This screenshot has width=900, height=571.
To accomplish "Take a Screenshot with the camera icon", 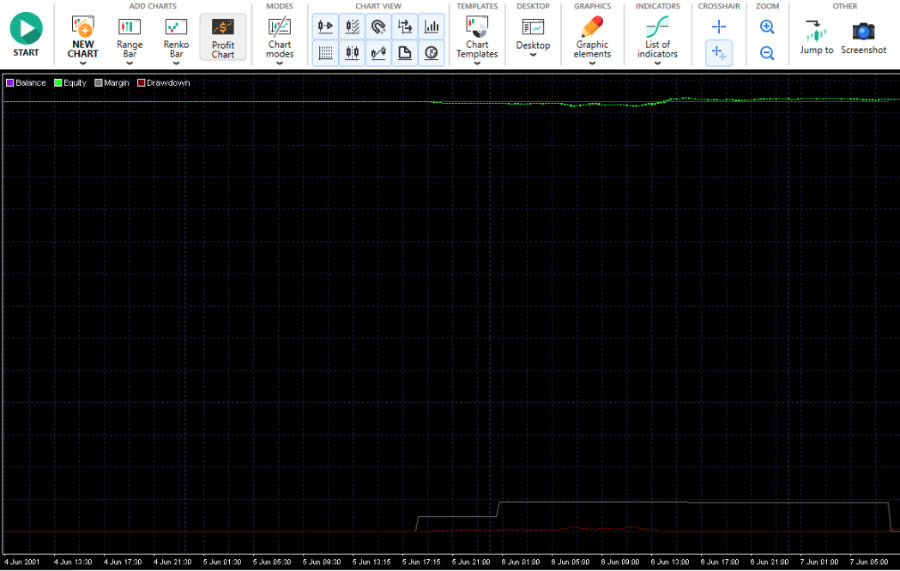I will click(x=863, y=37).
